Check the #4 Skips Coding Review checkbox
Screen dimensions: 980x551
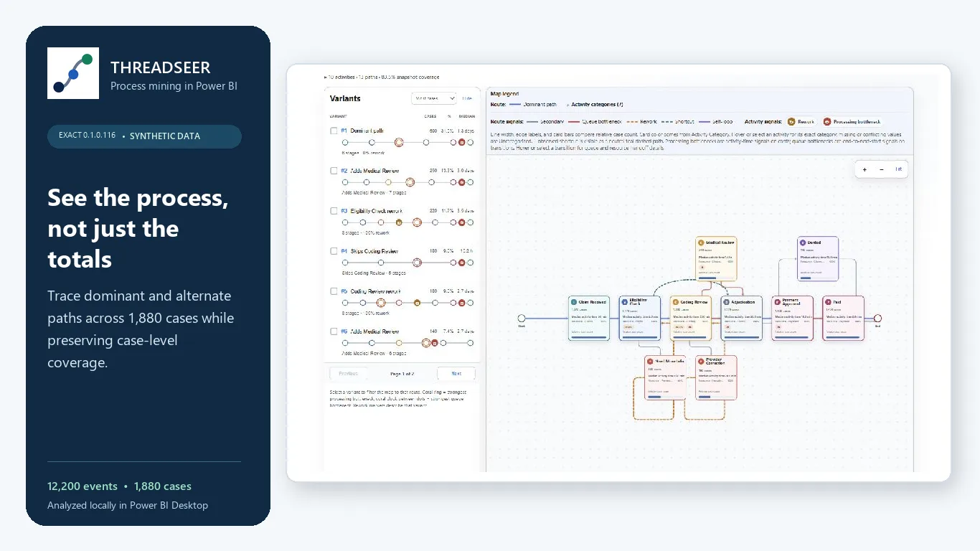click(334, 251)
